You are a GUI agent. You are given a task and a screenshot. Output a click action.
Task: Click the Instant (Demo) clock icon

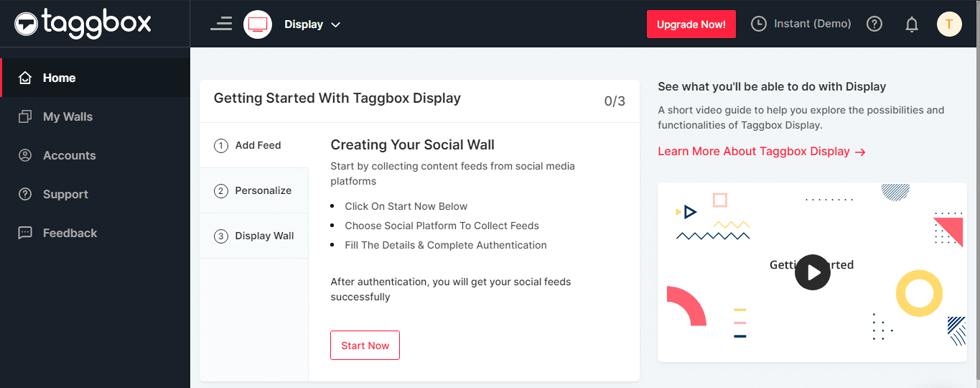759,24
